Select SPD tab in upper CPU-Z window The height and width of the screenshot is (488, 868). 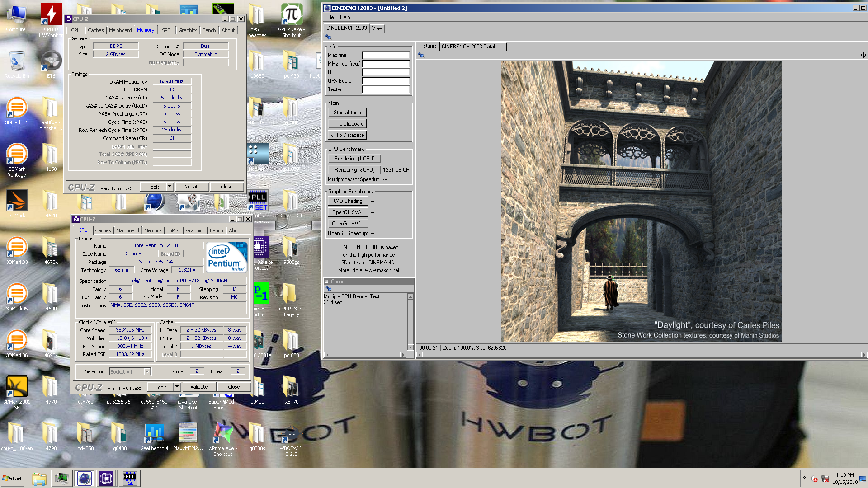pos(166,30)
